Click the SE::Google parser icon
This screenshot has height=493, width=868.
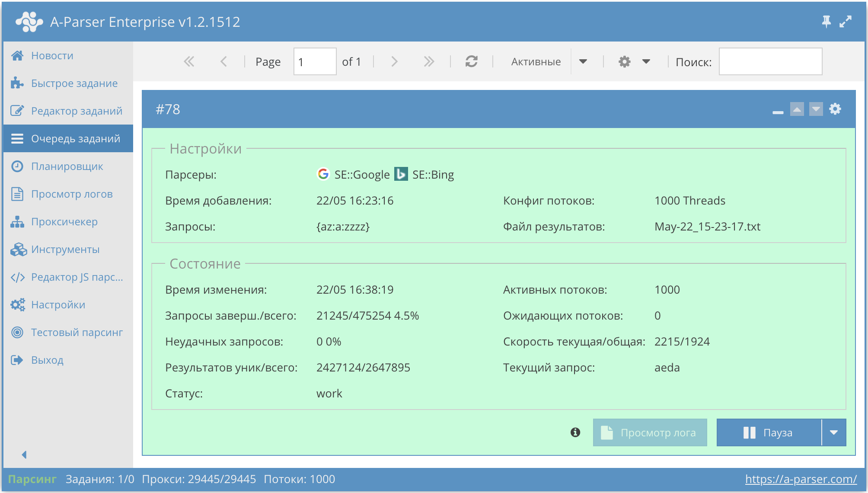pyautogui.click(x=323, y=174)
